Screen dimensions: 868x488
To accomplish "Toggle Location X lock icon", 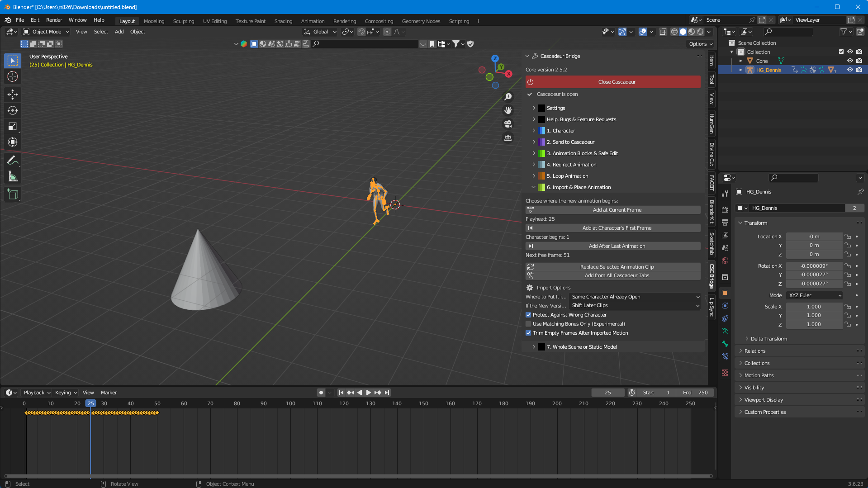I will coord(848,237).
